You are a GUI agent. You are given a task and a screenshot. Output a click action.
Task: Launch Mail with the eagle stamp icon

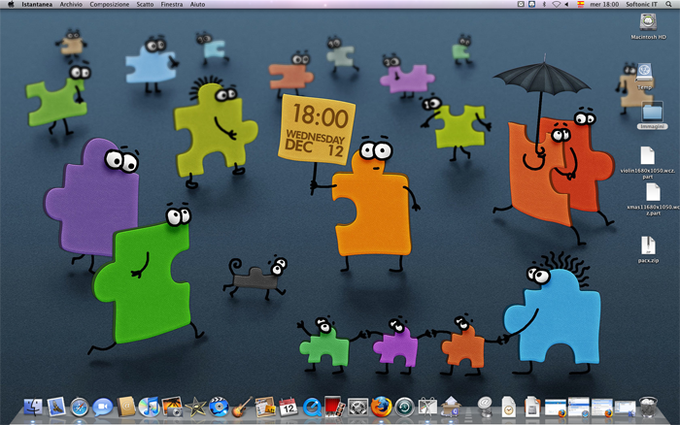[56, 407]
